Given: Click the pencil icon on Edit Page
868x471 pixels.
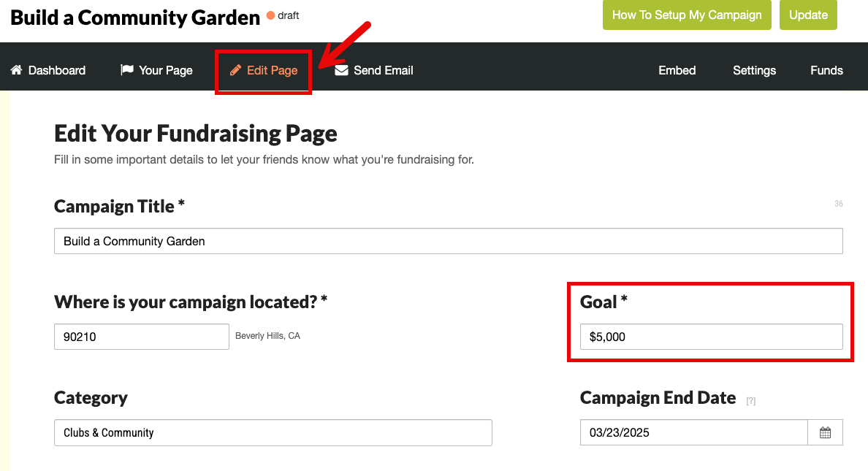Looking at the screenshot, I should pyautogui.click(x=235, y=70).
